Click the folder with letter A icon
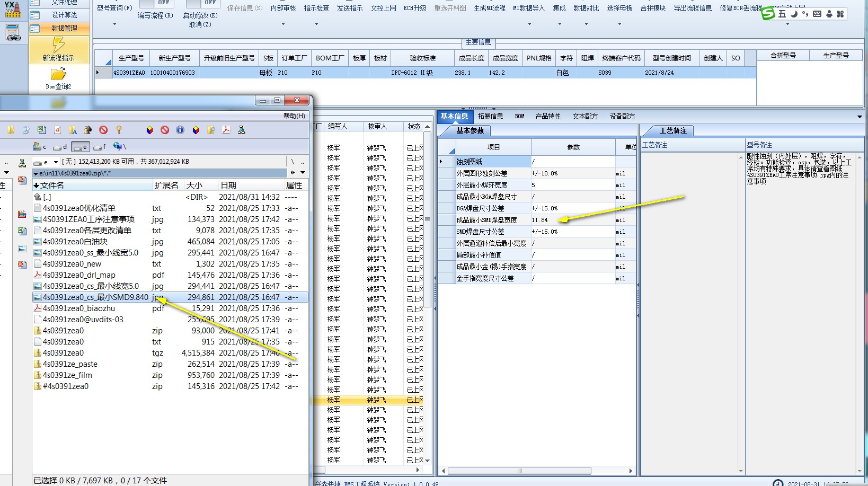868x486 pixels. tap(73, 130)
